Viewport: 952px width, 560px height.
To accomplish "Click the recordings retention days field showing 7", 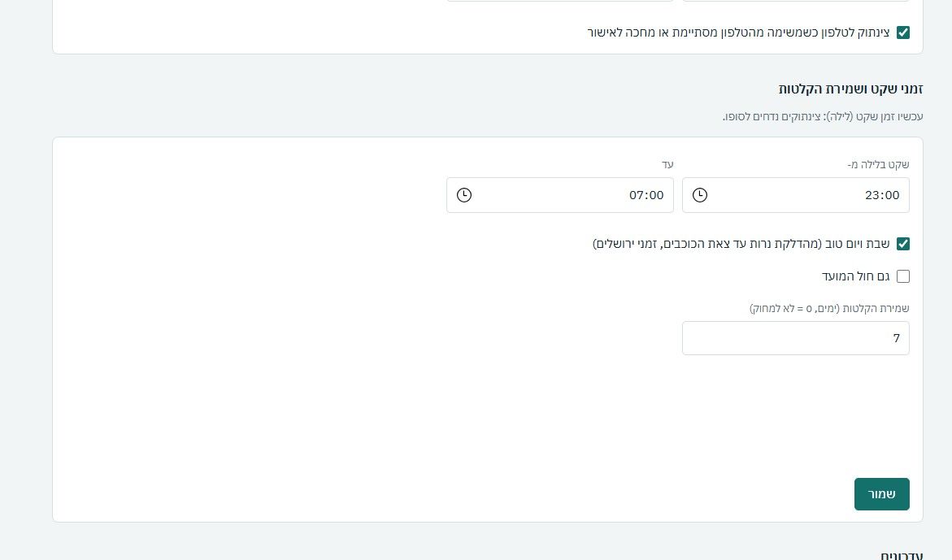I will tap(795, 338).
